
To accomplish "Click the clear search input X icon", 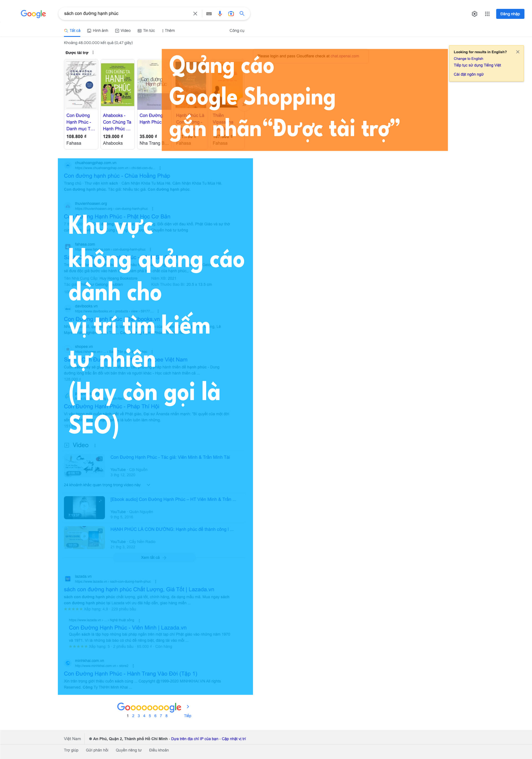I will tap(196, 13).
